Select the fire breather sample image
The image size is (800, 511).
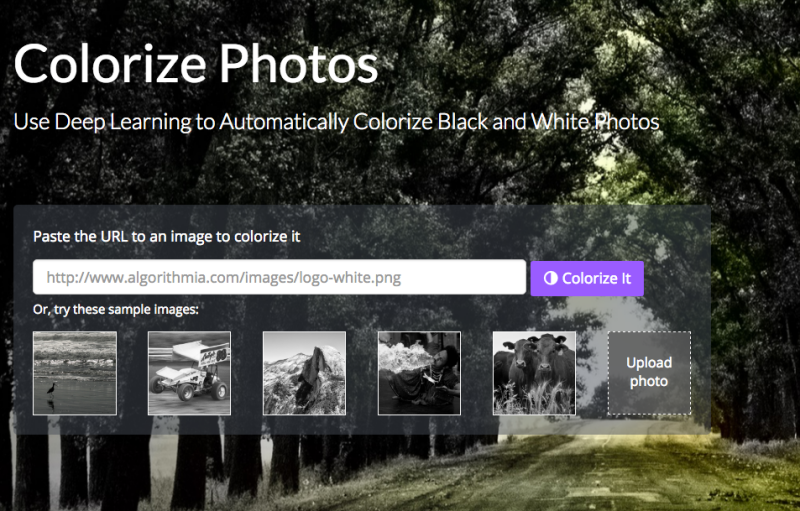419,373
